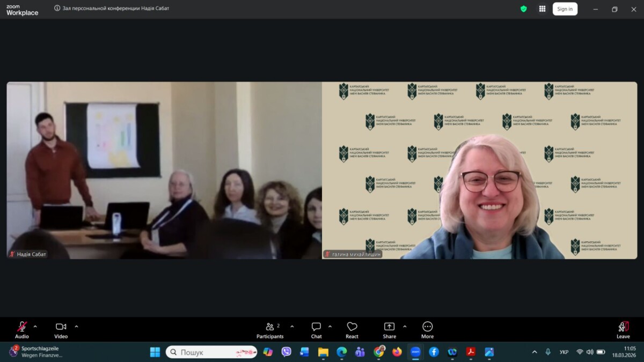The width and height of the screenshot is (644, 362).
Task: Open the Participants panel
Action: coord(270,329)
